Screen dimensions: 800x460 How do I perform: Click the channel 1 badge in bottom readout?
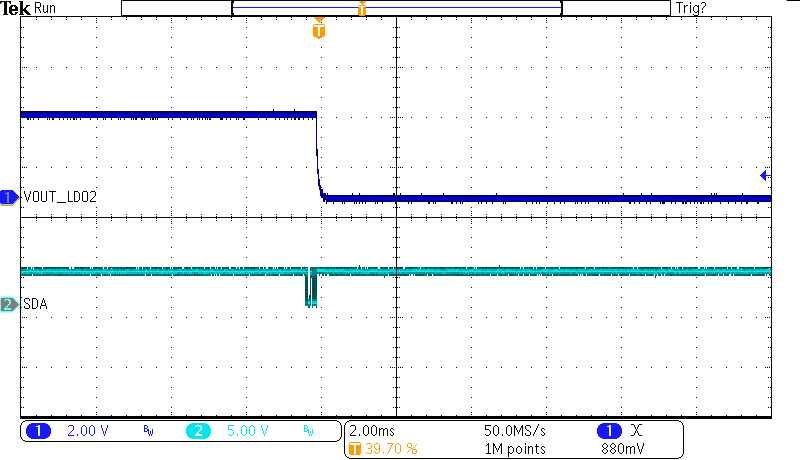pyautogui.click(x=39, y=431)
